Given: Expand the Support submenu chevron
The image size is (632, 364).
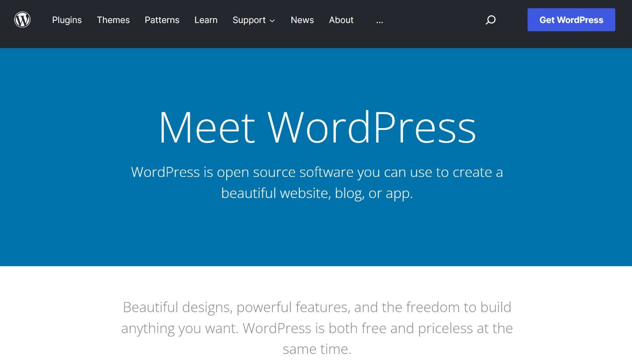Looking at the screenshot, I should (272, 21).
